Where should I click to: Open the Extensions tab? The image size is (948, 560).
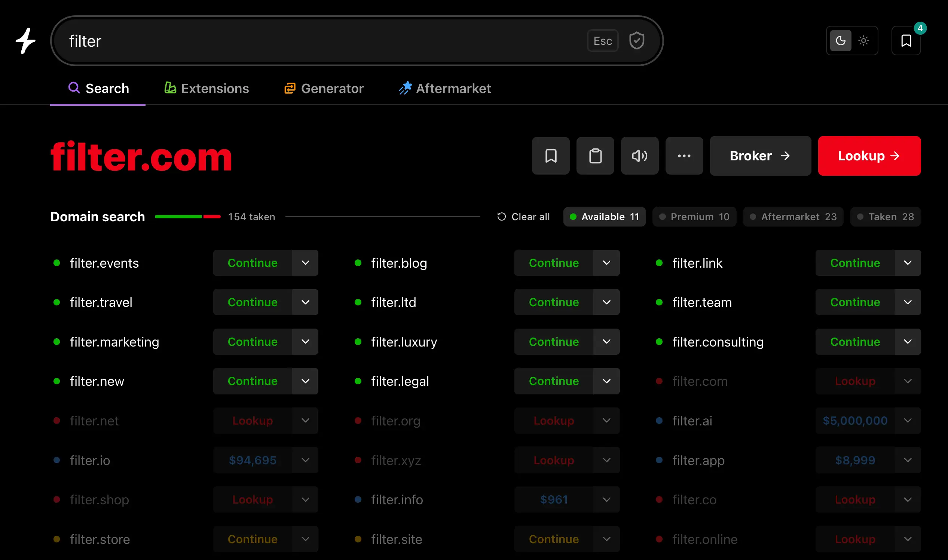[207, 89]
